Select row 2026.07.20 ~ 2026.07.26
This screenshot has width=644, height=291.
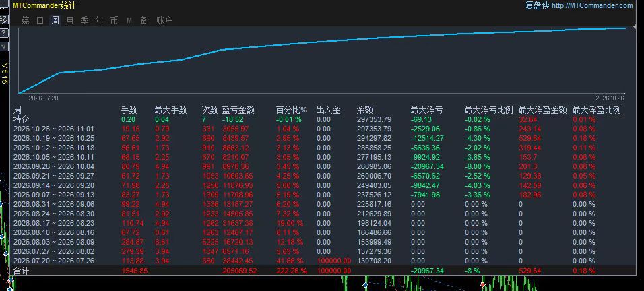coord(322,261)
